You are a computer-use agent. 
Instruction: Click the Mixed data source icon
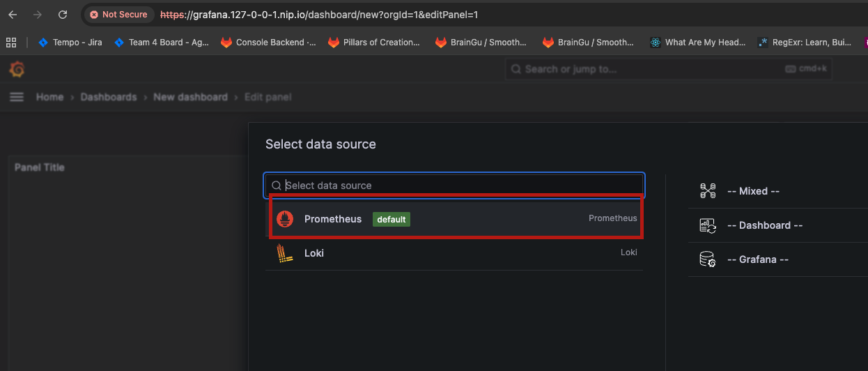click(x=708, y=191)
